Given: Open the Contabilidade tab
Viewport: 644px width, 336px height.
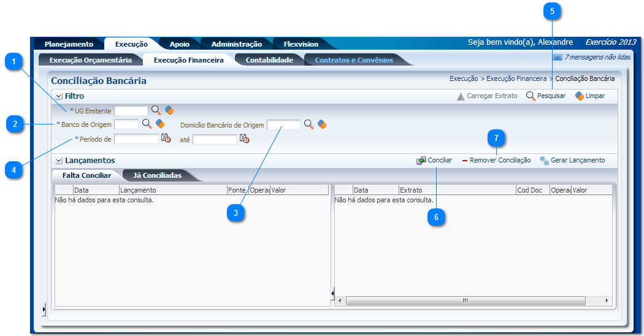Looking at the screenshot, I should coord(269,60).
